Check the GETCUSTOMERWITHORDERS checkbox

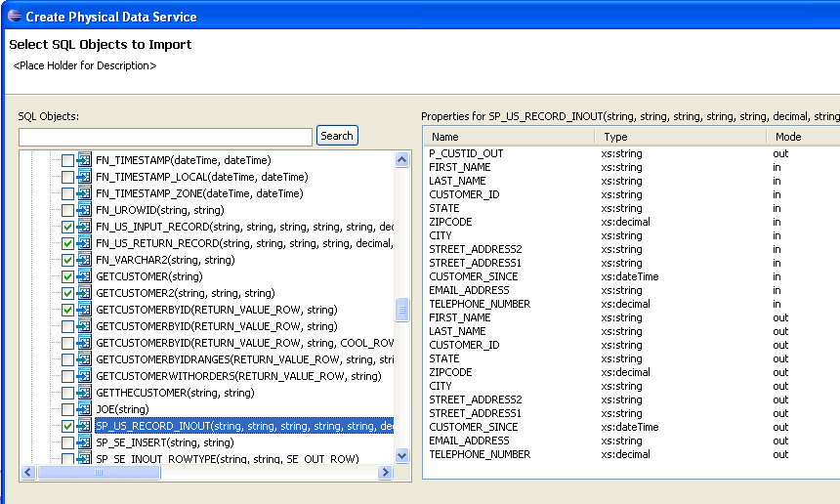pos(67,376)
